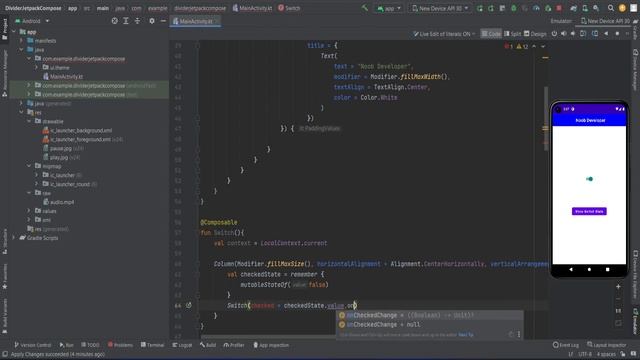Collapse the mipmap folder

29,166
